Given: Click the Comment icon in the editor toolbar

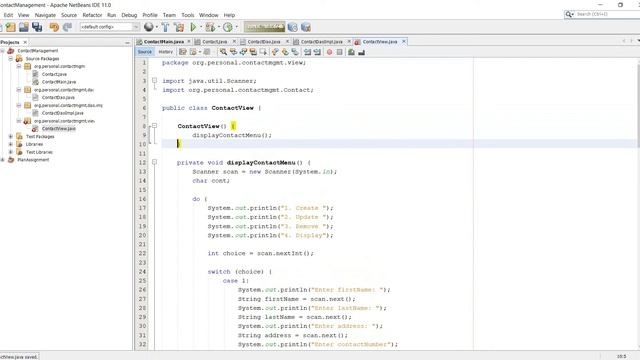Looking at the screenshot, I should coord(351,52).
